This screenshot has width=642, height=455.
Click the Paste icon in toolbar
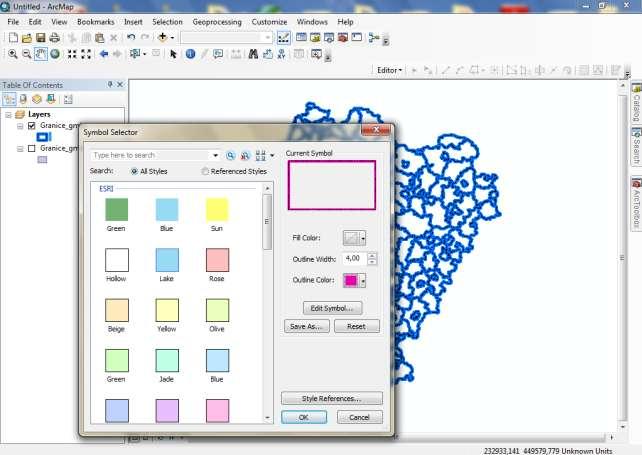99,38
